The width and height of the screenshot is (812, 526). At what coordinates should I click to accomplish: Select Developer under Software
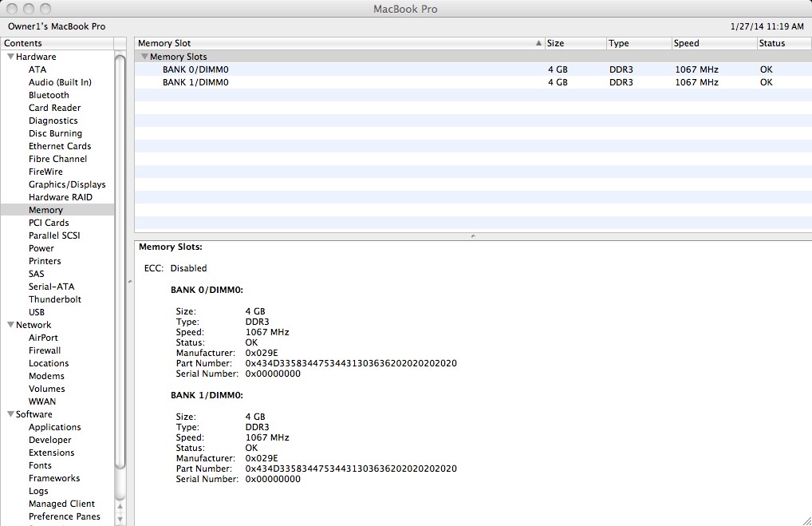[x=49, y=440]
